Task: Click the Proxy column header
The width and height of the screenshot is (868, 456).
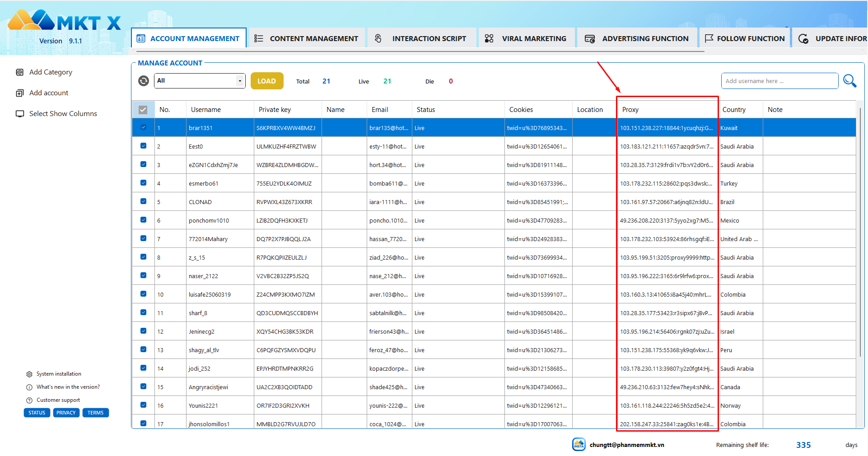Action: point(667,110)
